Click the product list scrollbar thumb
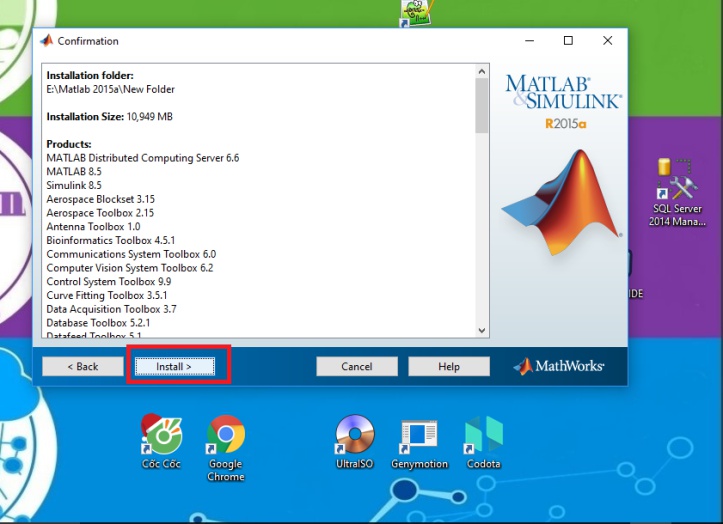 (x=482, y=105)
